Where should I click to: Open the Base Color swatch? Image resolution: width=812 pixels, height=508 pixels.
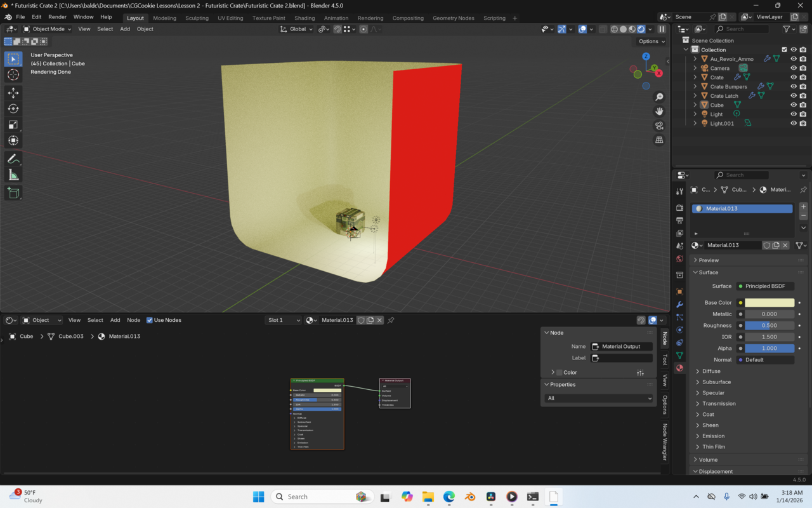point(769,302)
